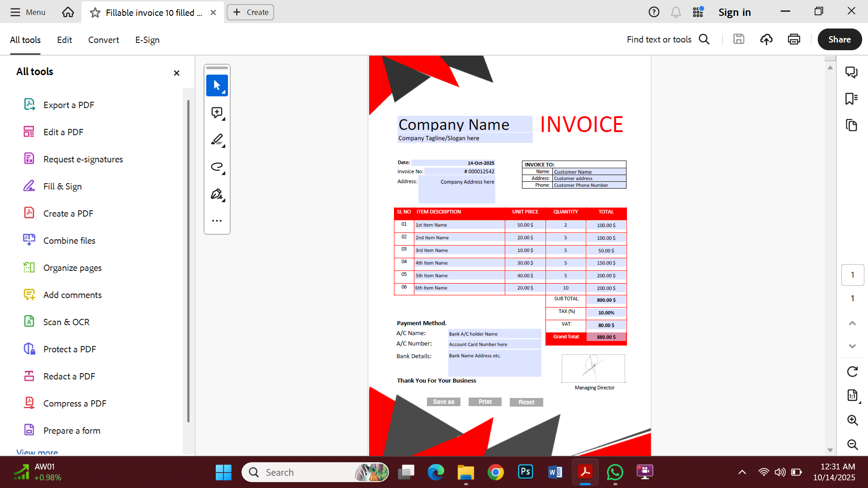Viewport: 868px width, 488px height.
Task: Click the down chevron for next page
Action: coord(852,346)
